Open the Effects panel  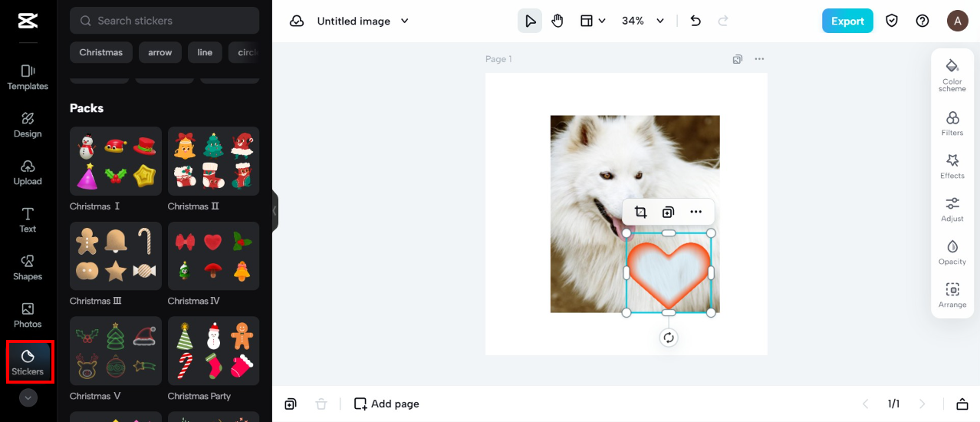click(952, 166)
